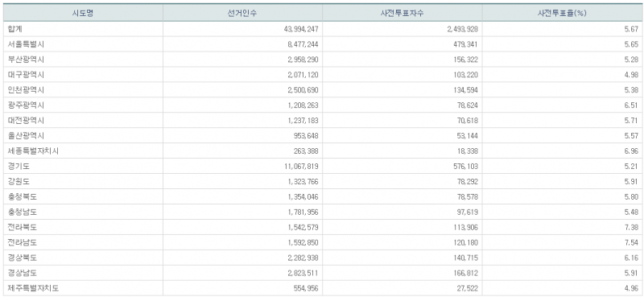
Task: Click Gwangju's voter count 1,208,263
Action: coord(303,105)
